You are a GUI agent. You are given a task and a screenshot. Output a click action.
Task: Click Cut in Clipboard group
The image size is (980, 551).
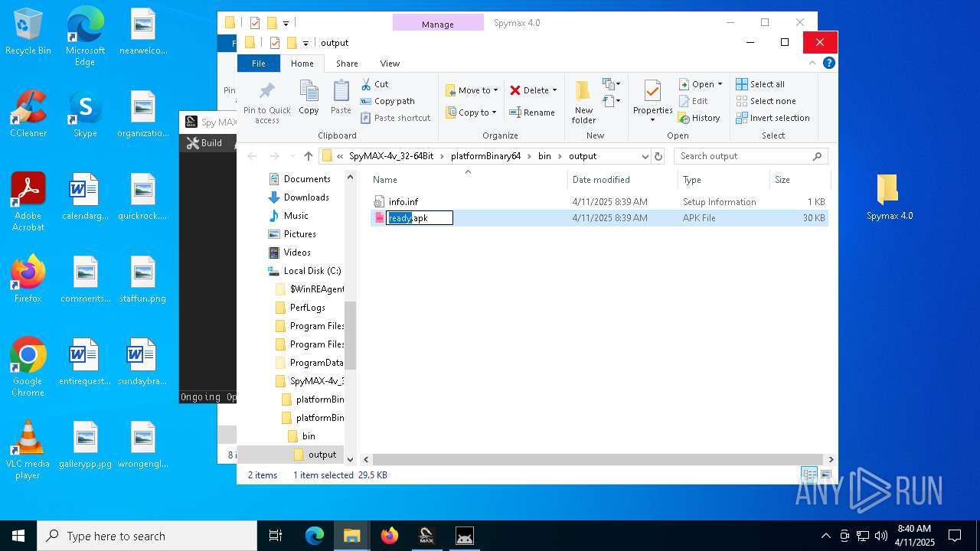[x=374, y=84]
